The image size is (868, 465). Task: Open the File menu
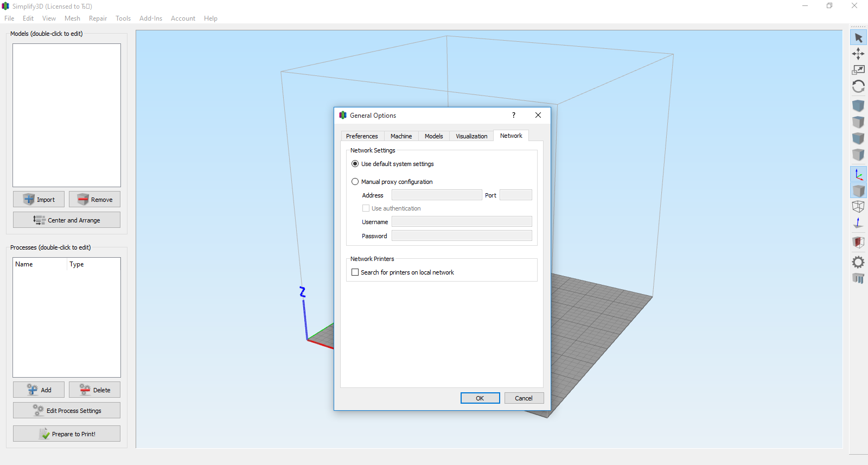pyautogui.click(x=9, y=18)
